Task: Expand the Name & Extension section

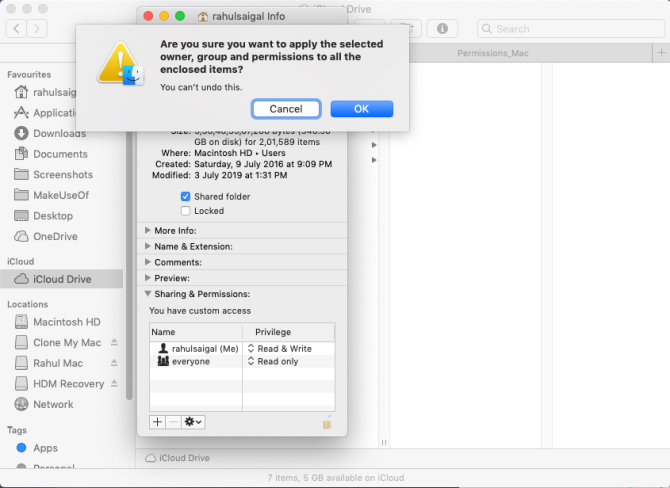Action: (x=148, y=246)
